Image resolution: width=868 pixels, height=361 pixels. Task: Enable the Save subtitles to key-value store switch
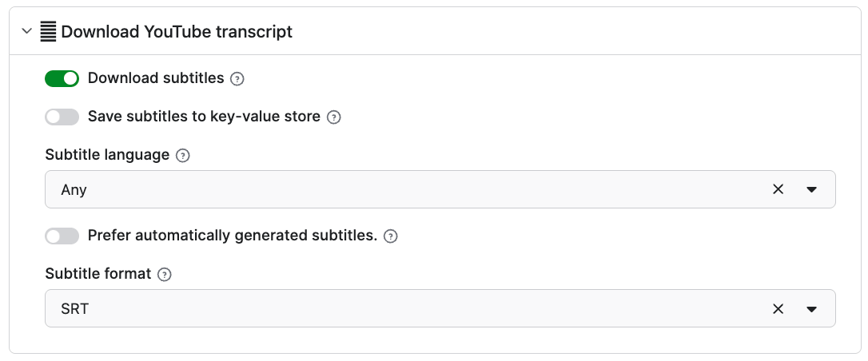[x=62, y=117]
